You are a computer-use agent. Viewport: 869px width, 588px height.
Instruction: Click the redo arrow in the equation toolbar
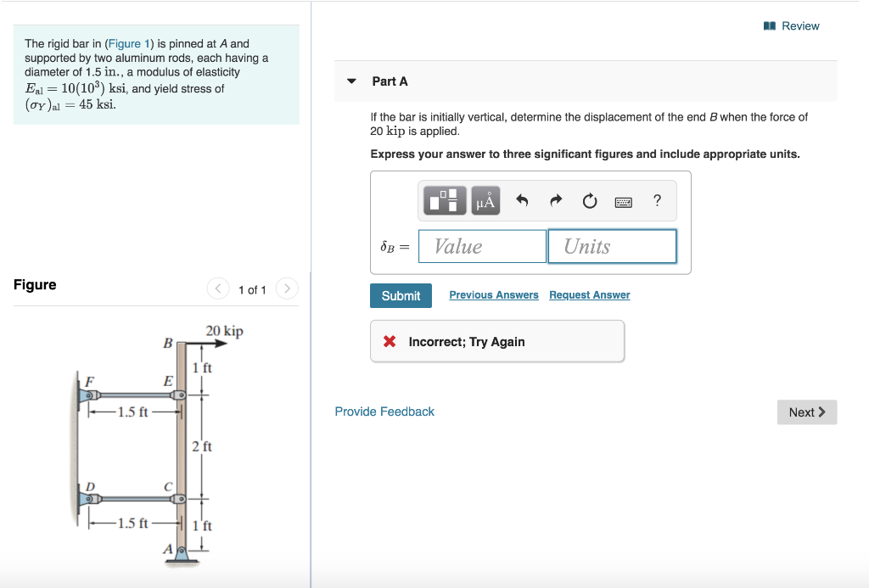(x=556, y=200)
